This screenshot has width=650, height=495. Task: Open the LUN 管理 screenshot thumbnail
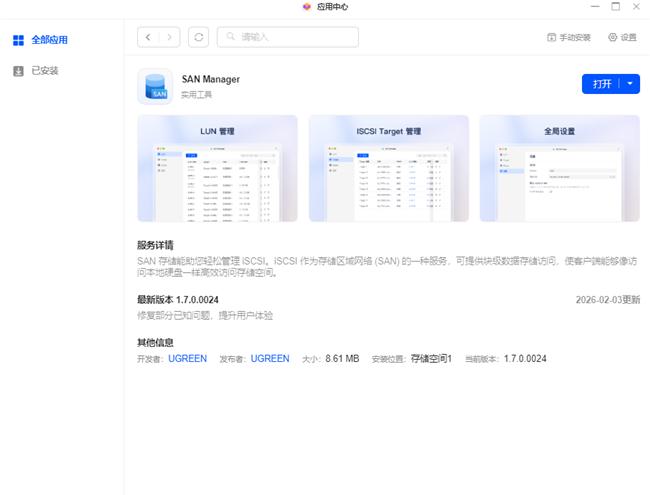[217, 168]
